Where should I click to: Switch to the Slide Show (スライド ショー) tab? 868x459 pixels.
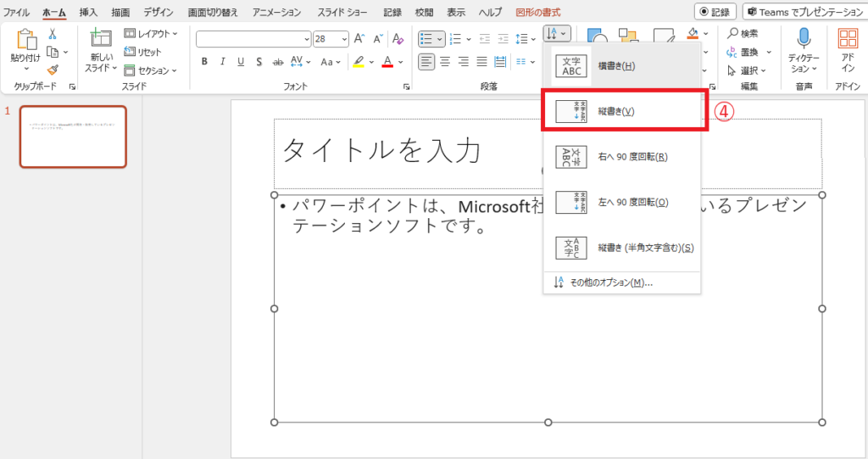pos(342,12)
